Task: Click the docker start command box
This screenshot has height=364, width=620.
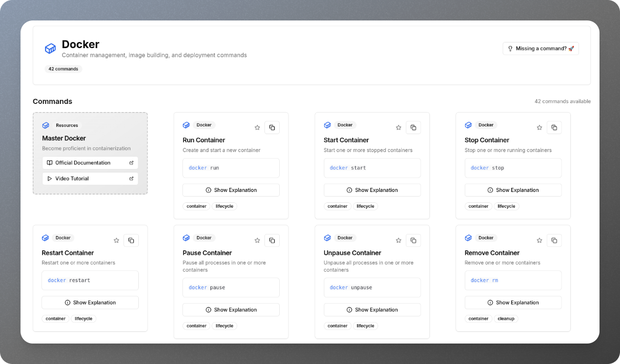Action: [372, 168]
